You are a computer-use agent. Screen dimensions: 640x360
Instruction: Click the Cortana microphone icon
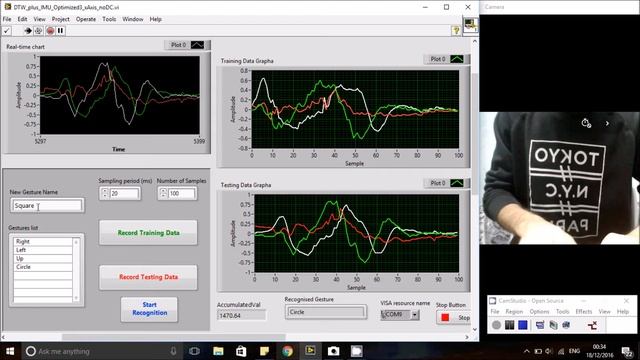click(173, 351)
